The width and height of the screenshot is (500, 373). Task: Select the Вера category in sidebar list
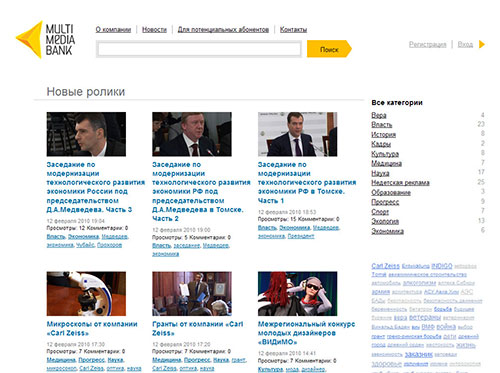[x=379, y=115]
